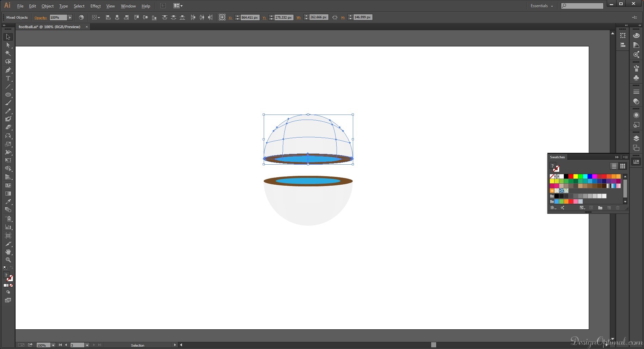Toggle drawing mode button in toolbox
This screenshot has height=349, width=644.
tap(8, 292)
